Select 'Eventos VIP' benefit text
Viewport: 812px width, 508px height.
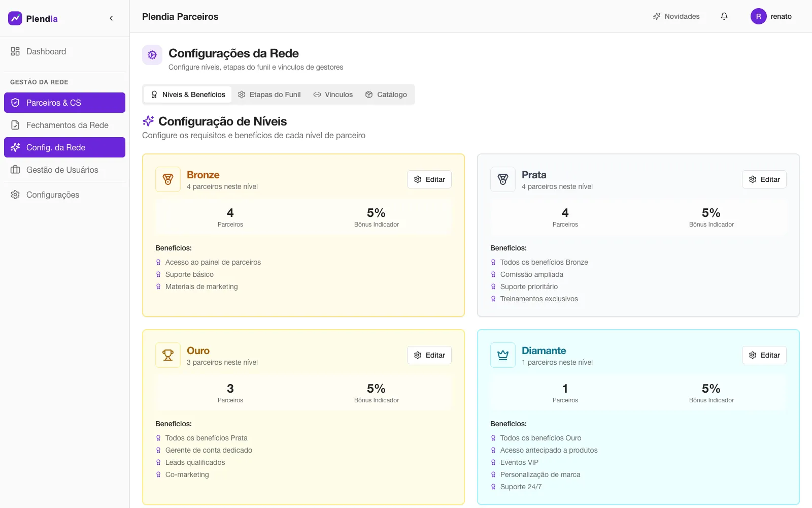coord(519,462)
